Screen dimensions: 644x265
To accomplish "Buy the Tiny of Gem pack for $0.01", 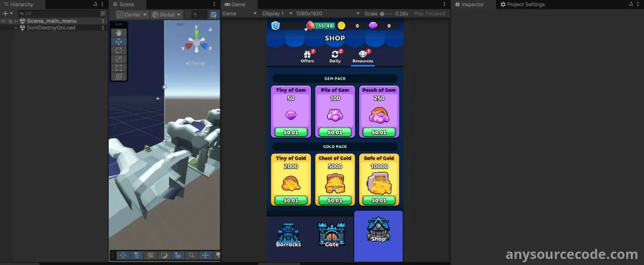I will [x=291, y=132].
